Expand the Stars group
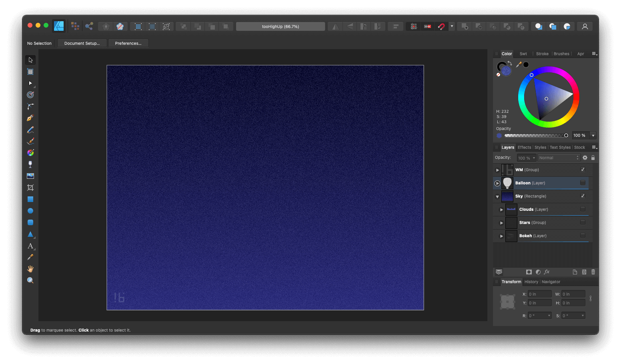This screenshot has width=621, height=364. point(501,222)
